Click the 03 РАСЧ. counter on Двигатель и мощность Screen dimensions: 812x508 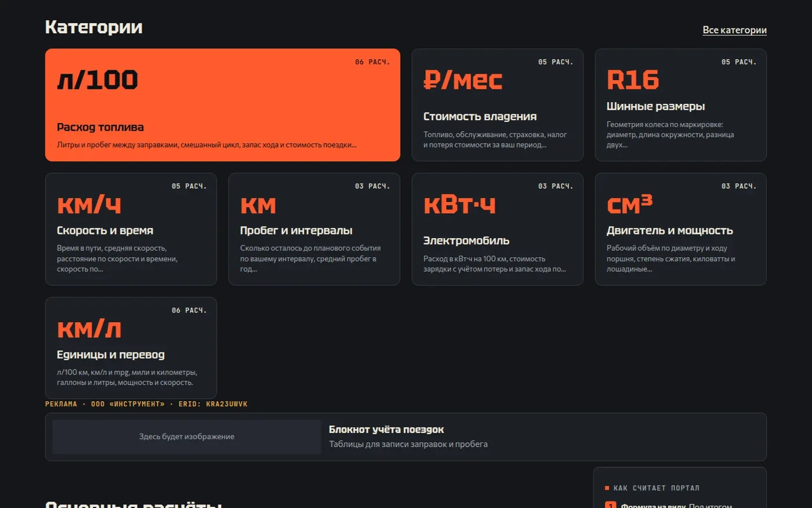pos(739,186)
